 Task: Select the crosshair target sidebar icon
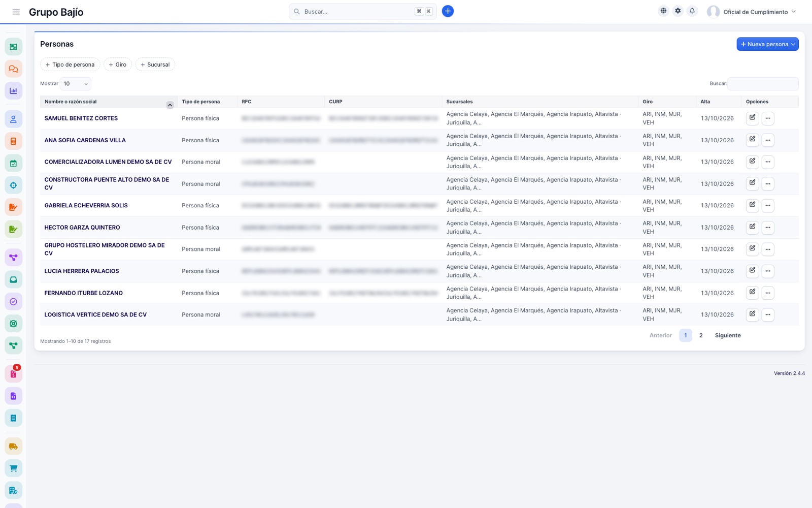point(14,185)
